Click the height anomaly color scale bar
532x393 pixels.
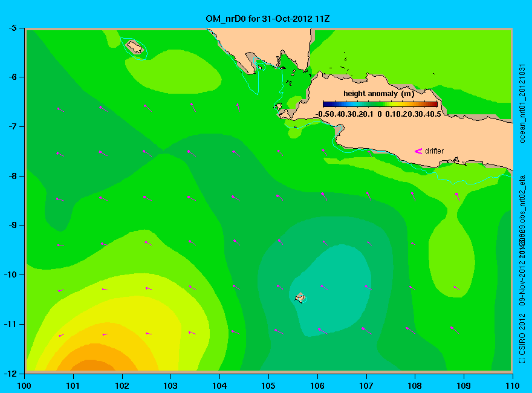380,104
